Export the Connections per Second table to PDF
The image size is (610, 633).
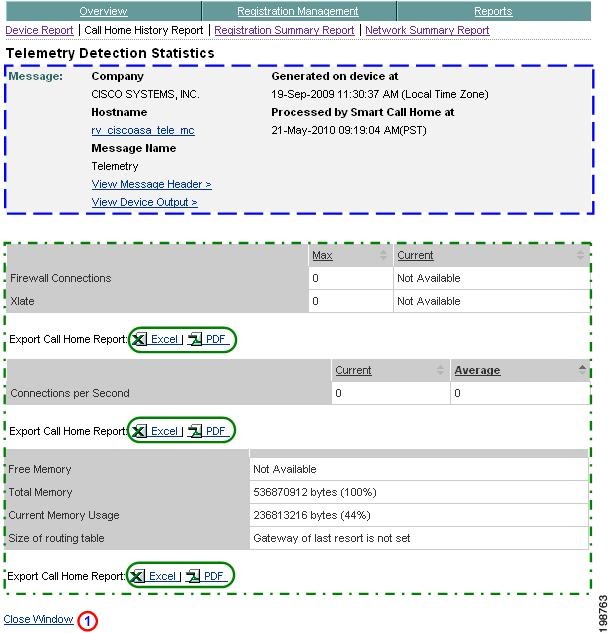point(215,431)
